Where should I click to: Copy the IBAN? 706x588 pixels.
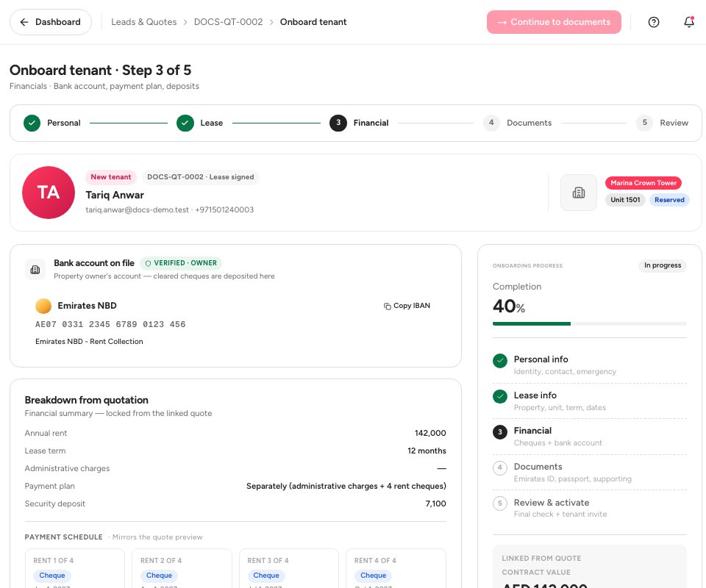click(x=407, y=306)
